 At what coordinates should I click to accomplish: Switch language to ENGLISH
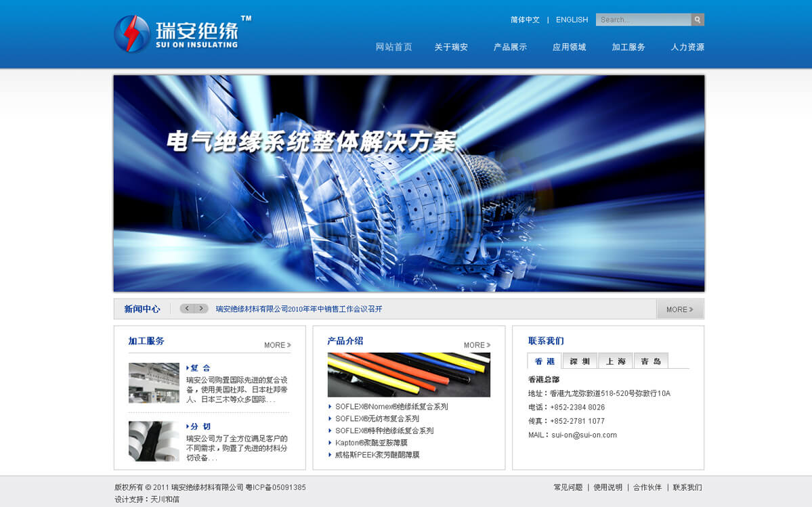(572, 20)
